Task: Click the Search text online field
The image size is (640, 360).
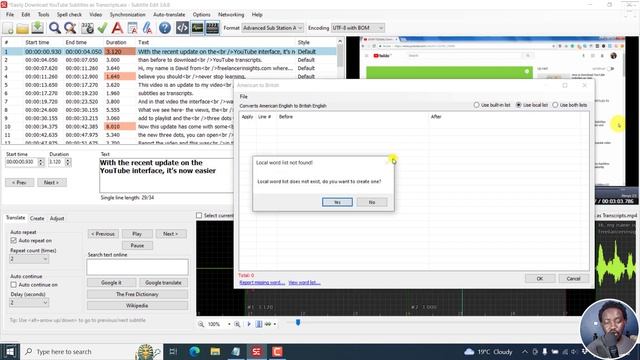Action: [137, 267]
